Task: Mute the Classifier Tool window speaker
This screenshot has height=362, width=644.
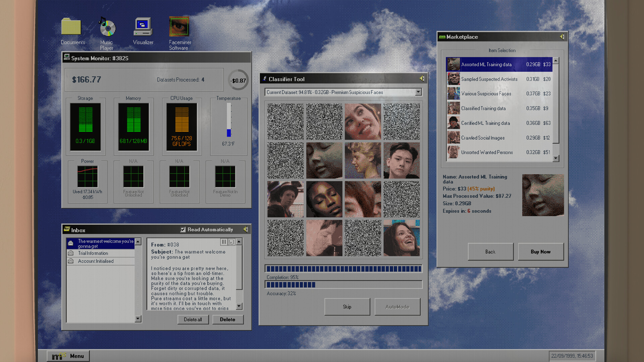Action: 422,78
